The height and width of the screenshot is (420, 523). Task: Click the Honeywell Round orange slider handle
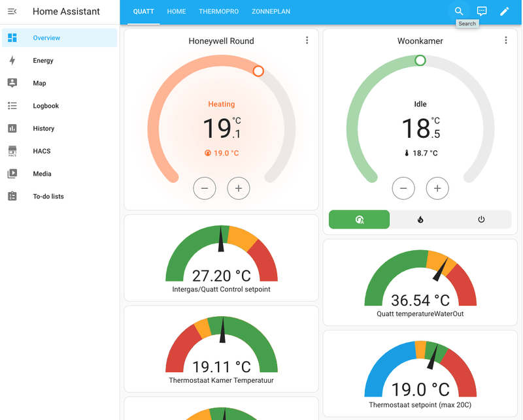coord(258,71)
